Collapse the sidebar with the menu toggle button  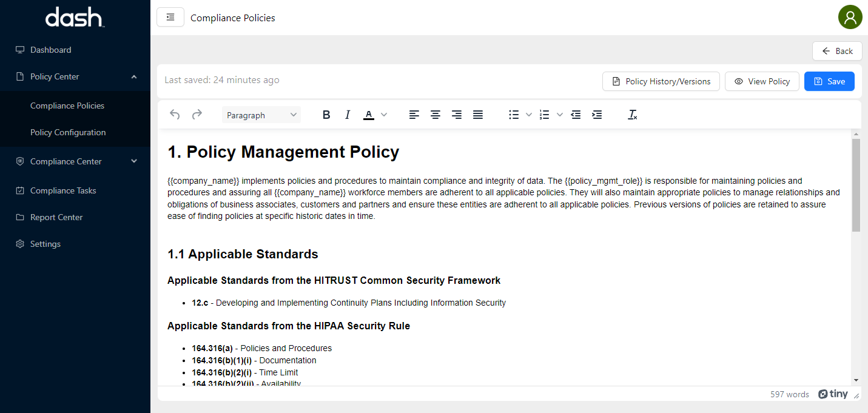170,18
